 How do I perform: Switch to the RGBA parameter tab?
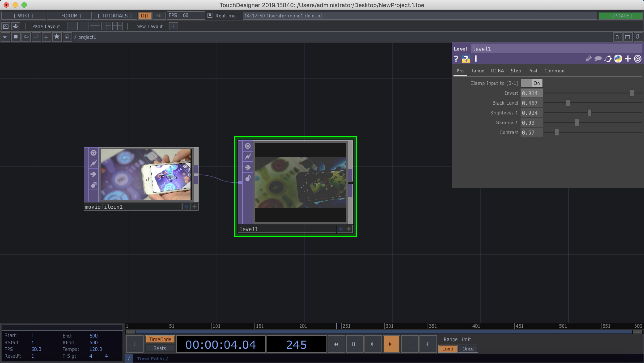point(497,71)
